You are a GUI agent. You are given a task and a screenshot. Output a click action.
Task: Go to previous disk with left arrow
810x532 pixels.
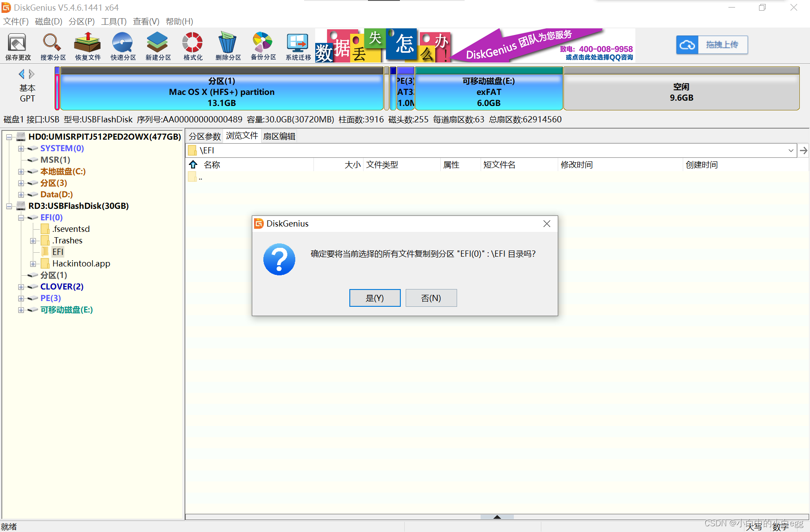point(21,74)
